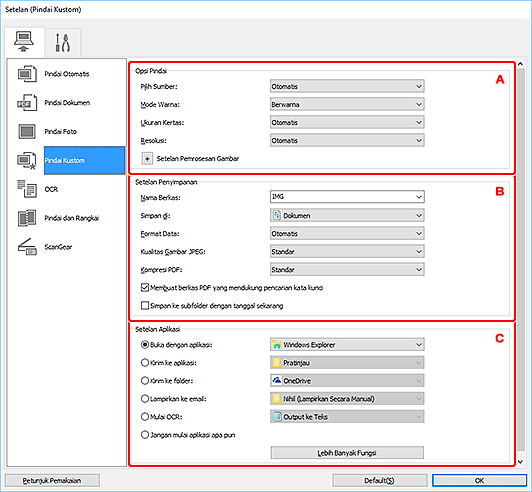Click the Pindai Dokumen PDF icon

pyautogui.click(x=27, y=103)
